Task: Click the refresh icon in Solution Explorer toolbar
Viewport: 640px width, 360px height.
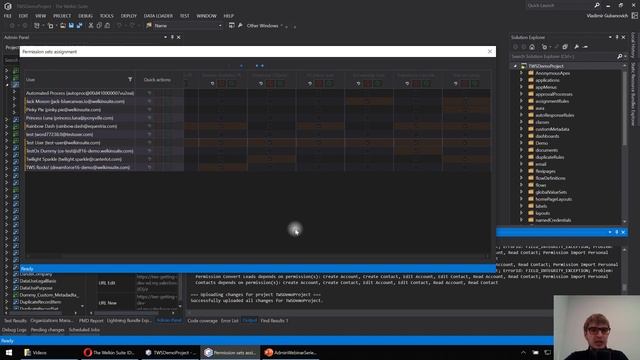Action: [544, 47]
